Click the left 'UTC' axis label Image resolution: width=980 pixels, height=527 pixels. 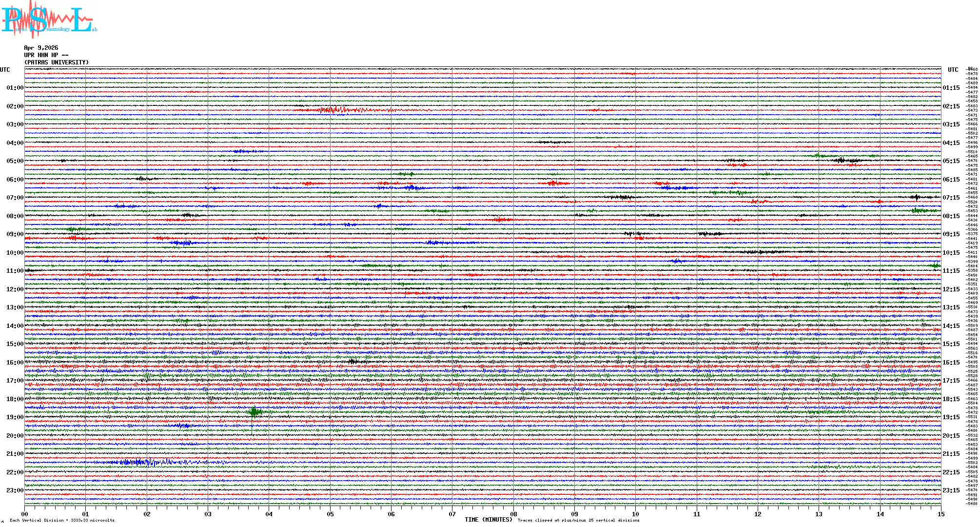click(x=5, y=70)
